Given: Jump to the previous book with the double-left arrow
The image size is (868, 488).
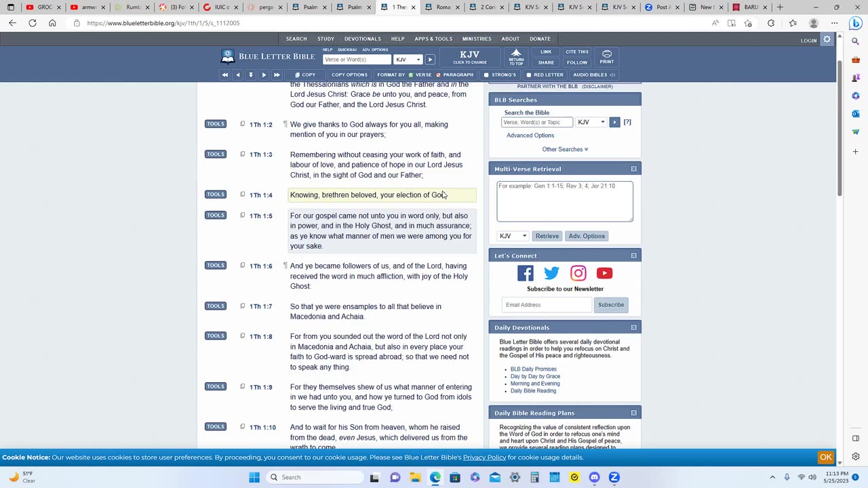Looking at the screenshot, I should pyautogui.click(x=224, y=75).
